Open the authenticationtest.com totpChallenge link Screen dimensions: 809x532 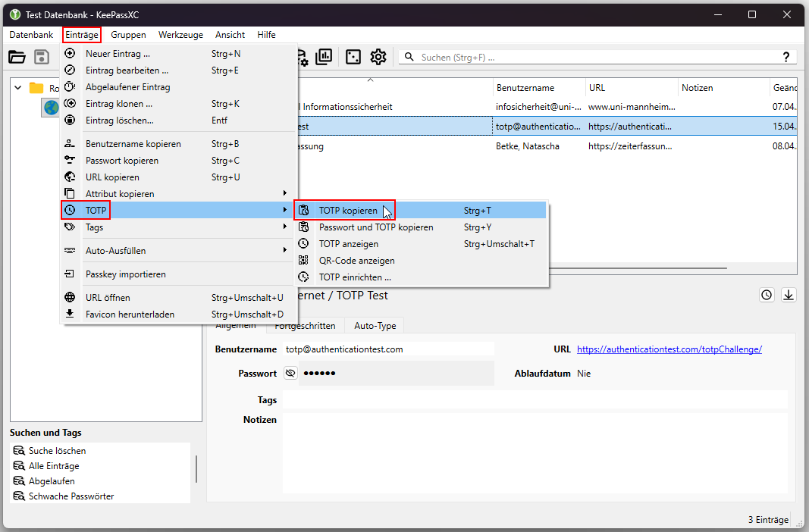pyautogui.click(x=669, y=349)
